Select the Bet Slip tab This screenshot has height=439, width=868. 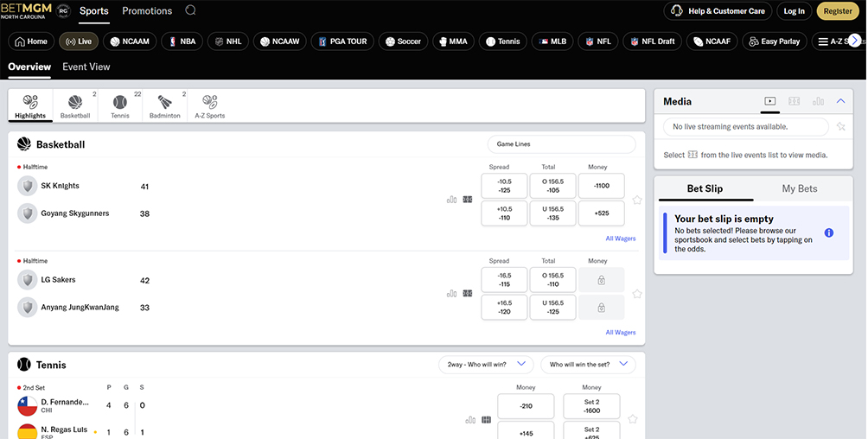705,188
